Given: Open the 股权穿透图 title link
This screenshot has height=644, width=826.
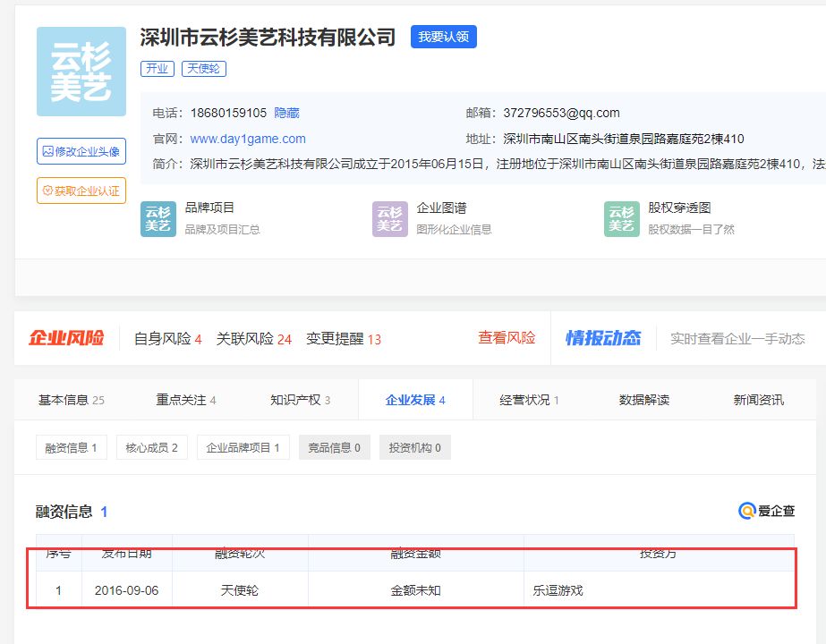Looking at the screenshot, I should point(679,208).
